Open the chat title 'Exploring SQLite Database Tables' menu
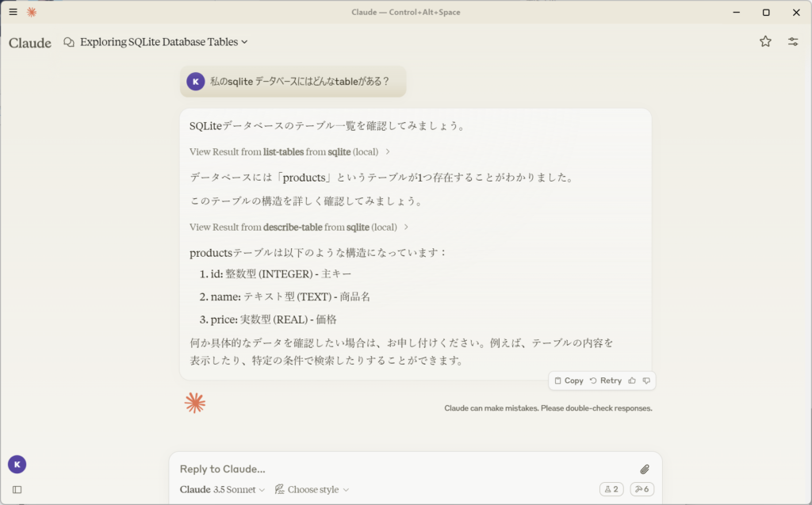 click(x=163, y=42)
